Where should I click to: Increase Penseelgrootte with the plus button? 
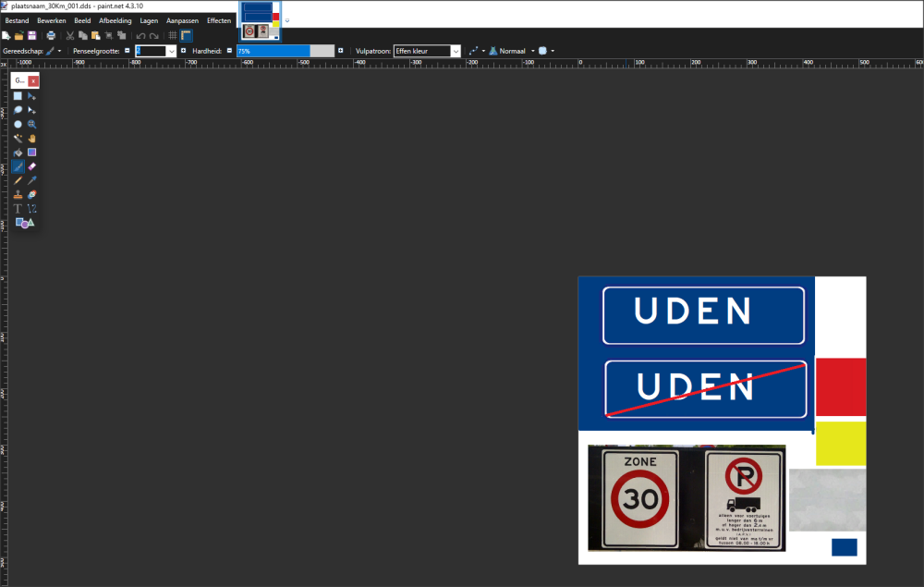point(183,51)
